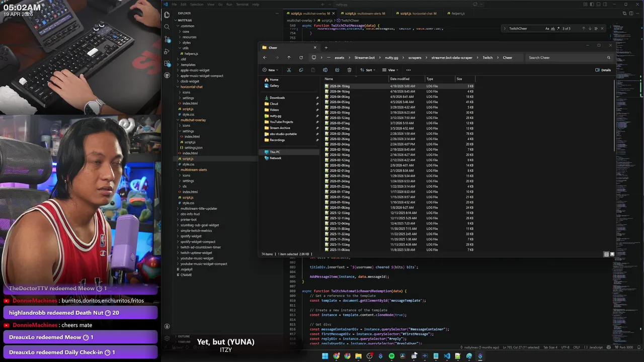This screenshot has height=362, width=644.
Task: Toggle Use Regular Expression in find
Action: point(559,29)
